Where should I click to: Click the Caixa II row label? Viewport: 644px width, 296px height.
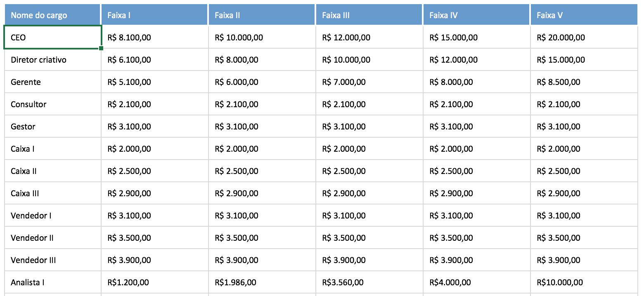(x=52, y=171)
